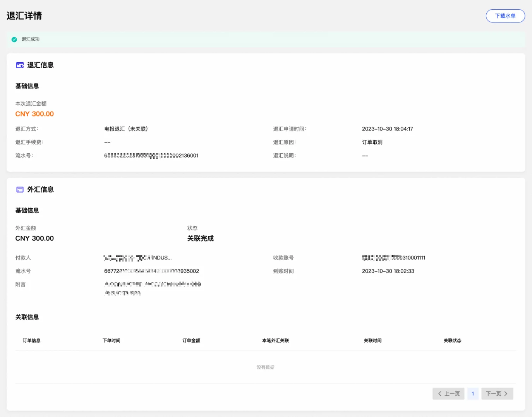Click the 下单时间 column header
Screen dimensions: 532x417
[111, 341]
